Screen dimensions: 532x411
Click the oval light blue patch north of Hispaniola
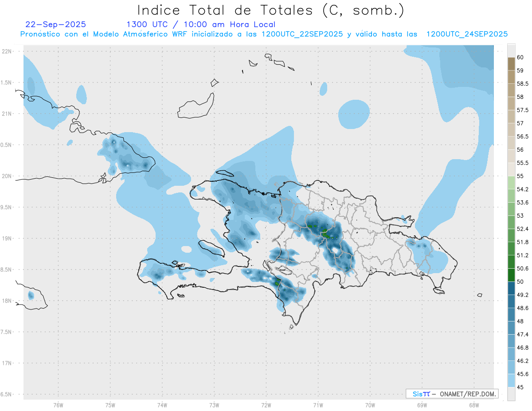(353, 114)
